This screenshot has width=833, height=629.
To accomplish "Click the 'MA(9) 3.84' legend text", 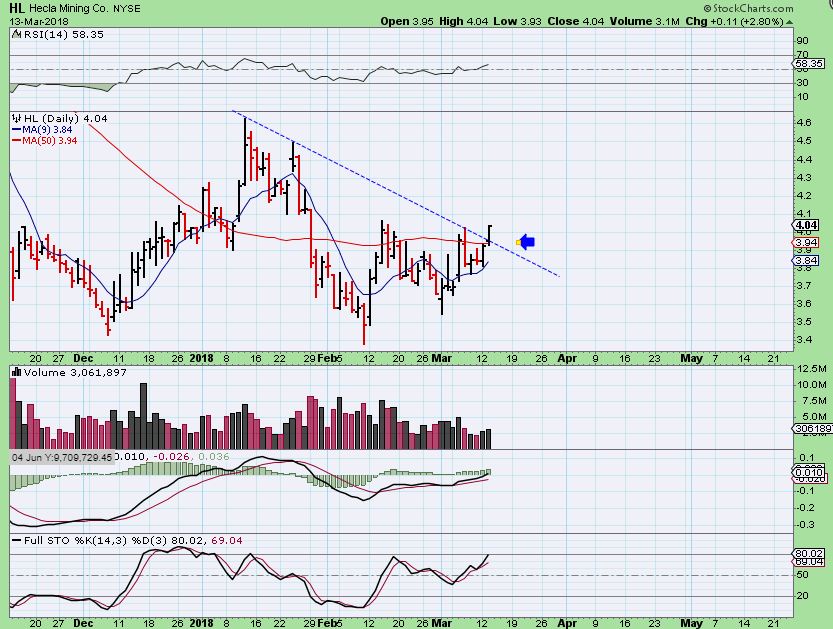I will click(47, 130).
